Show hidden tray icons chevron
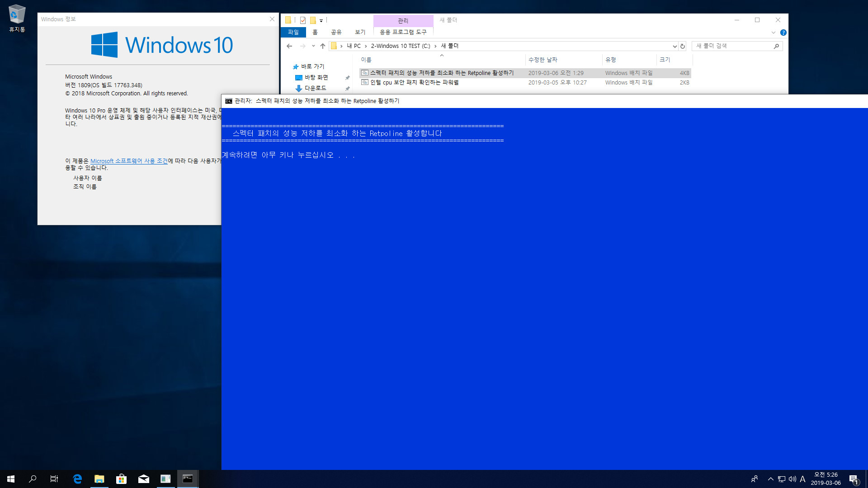 770,479
